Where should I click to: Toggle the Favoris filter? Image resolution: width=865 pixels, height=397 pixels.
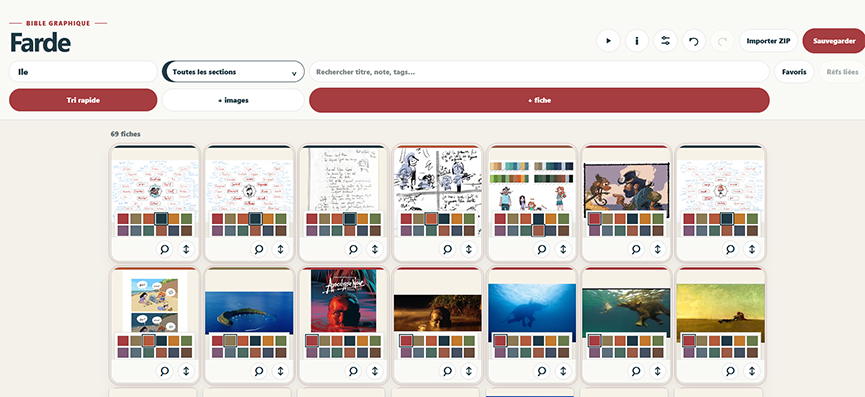tap(794, 72)
